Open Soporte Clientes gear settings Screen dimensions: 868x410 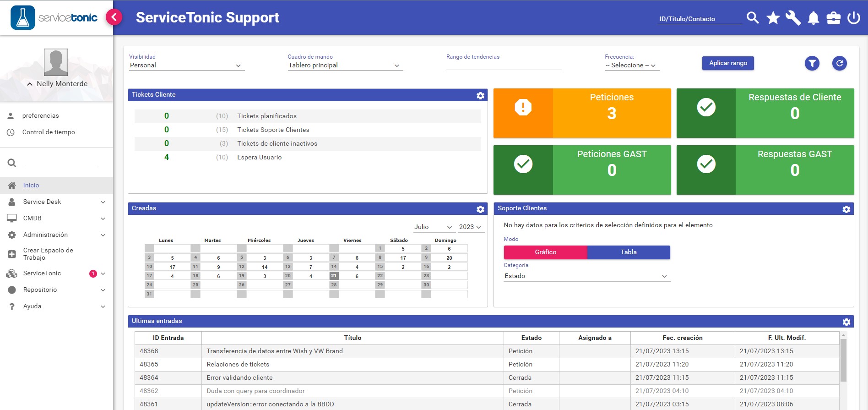tap(846, 209)
